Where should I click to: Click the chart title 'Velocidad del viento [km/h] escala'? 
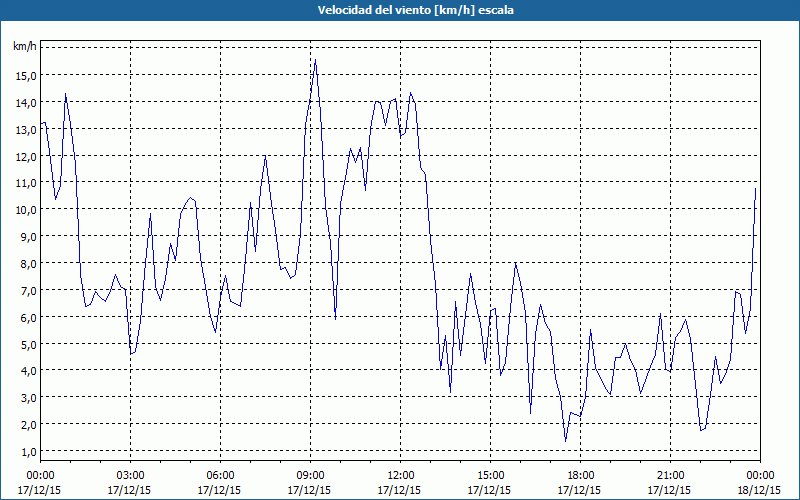click(x=415, y=10)
